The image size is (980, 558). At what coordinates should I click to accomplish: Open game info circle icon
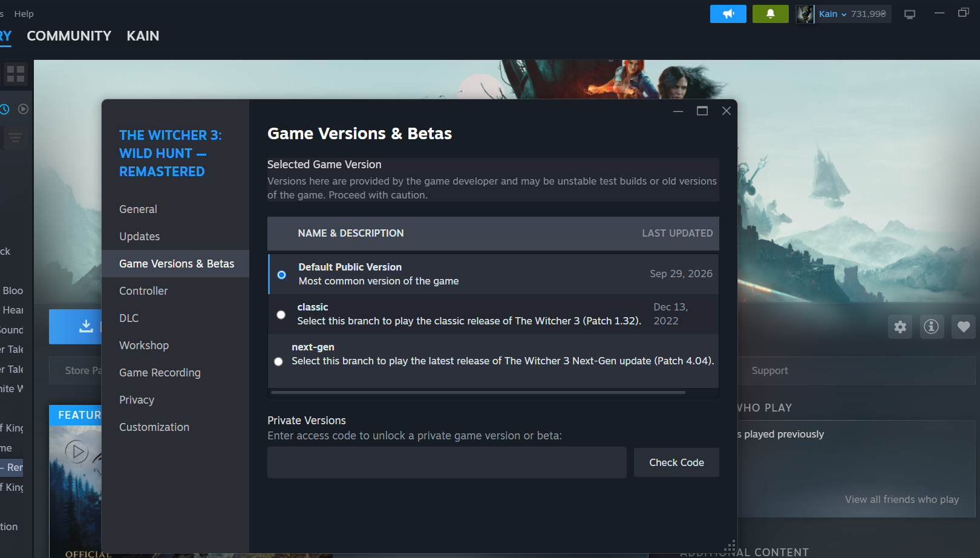[x=932, y=327]
